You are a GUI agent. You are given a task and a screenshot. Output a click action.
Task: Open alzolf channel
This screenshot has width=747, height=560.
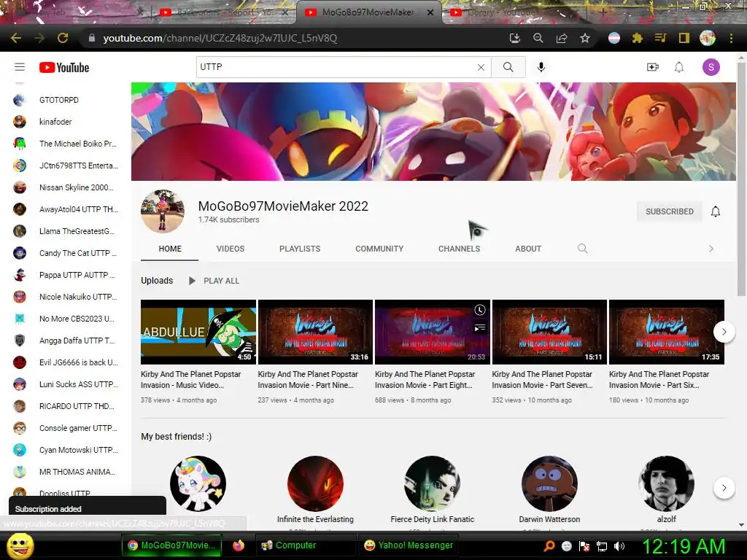pyautogui.click(x=666, y=490)
